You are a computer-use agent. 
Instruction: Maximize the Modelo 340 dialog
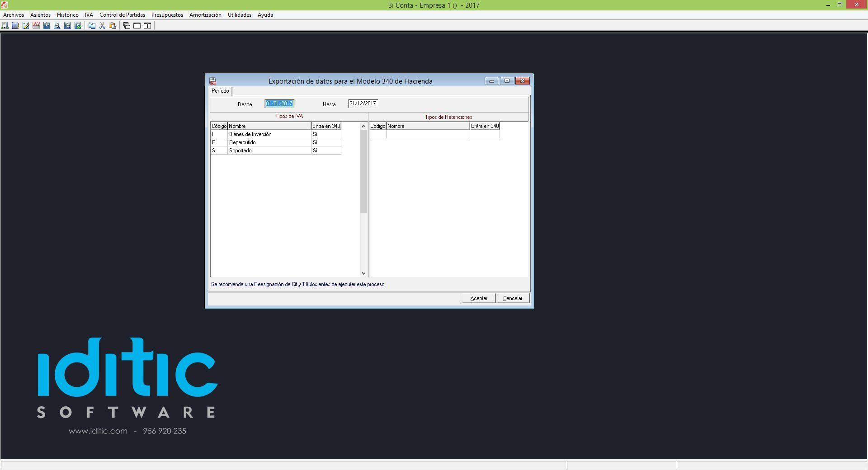[x=507, y=81]
